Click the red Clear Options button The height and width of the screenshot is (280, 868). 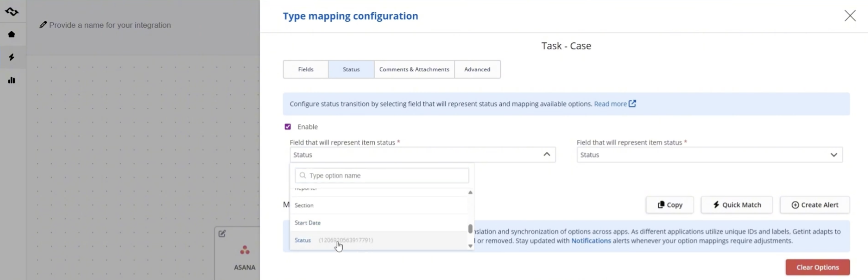coord(817,267)
